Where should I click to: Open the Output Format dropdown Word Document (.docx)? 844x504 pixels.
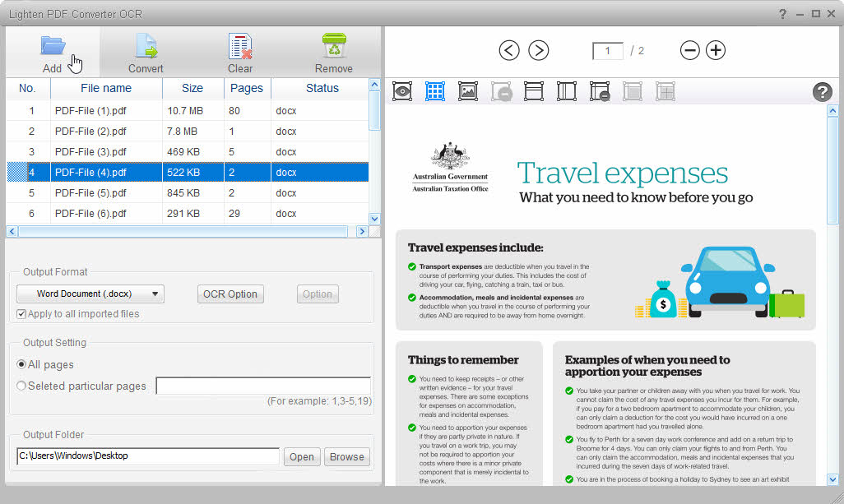pos(90,294)
